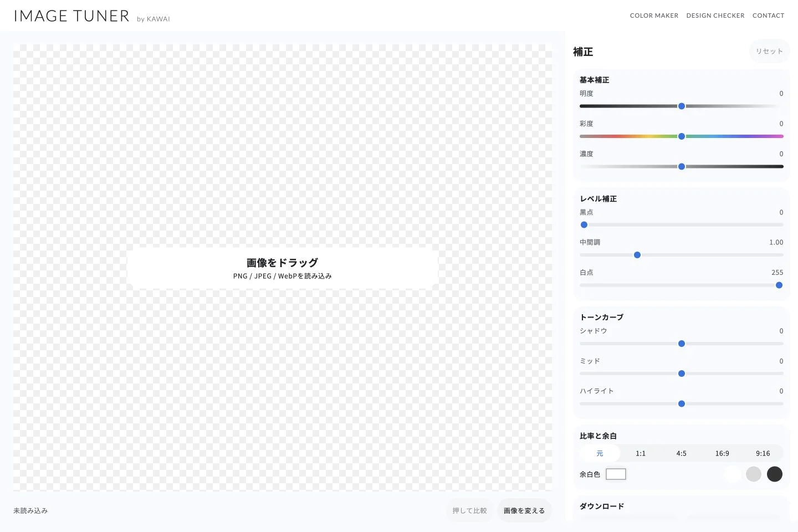Open the COLOR MAKER link
798x532 pixels.
[654, 16]
